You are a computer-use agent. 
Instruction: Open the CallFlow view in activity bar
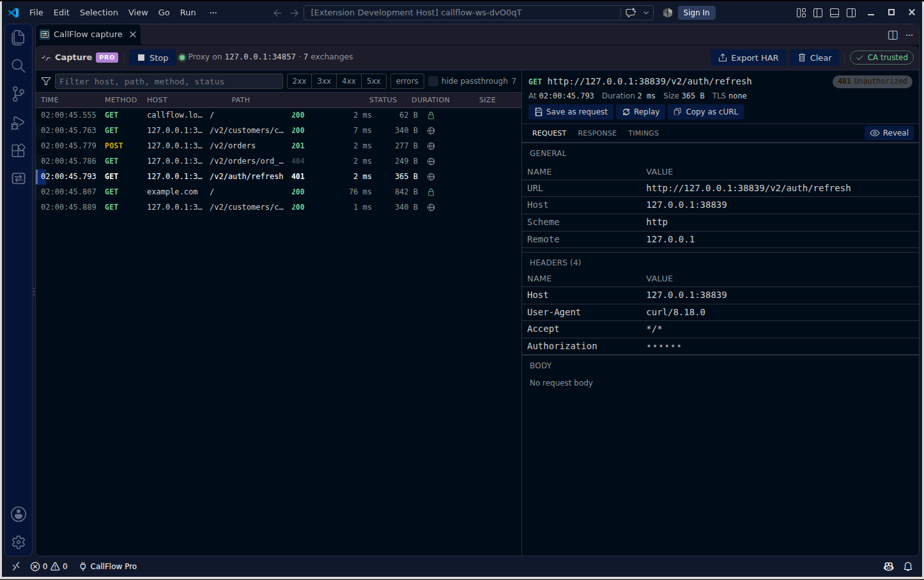click(19, 178)
